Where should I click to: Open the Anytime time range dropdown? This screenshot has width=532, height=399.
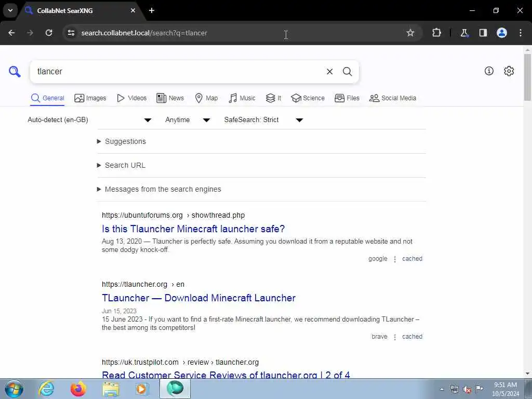click(188, 120)
